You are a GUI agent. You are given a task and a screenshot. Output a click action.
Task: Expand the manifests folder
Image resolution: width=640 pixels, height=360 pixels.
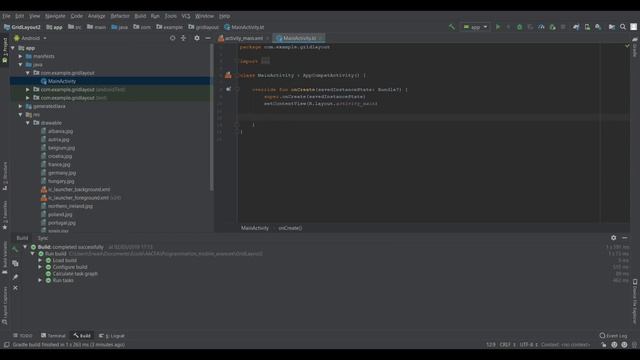[x=20, y=56]
